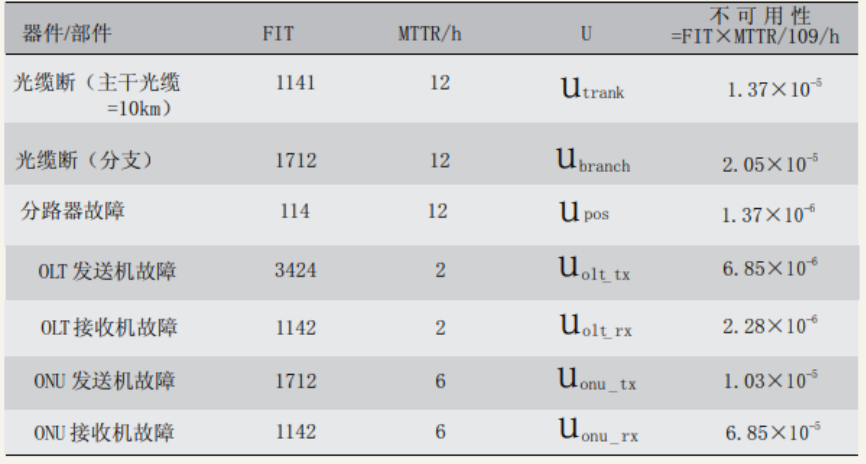The width and height of the screenshot is (866, 464).
Task: Click the 不可用性 formula header
Action: point(755,26)
